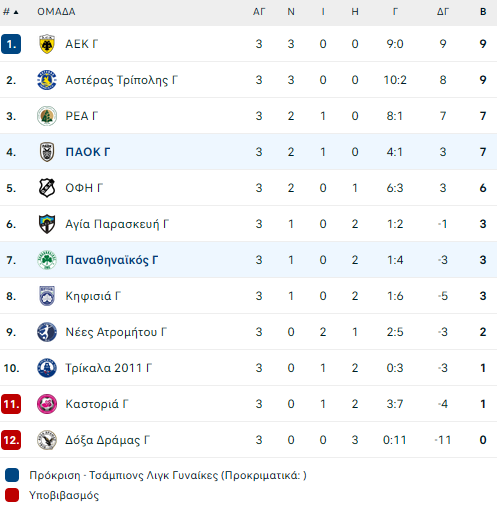Image resolution: width=497 pixels, height=506 pixels.
Task: Click the ΟΜΑΔΑ column header
Action: (56, 12)
